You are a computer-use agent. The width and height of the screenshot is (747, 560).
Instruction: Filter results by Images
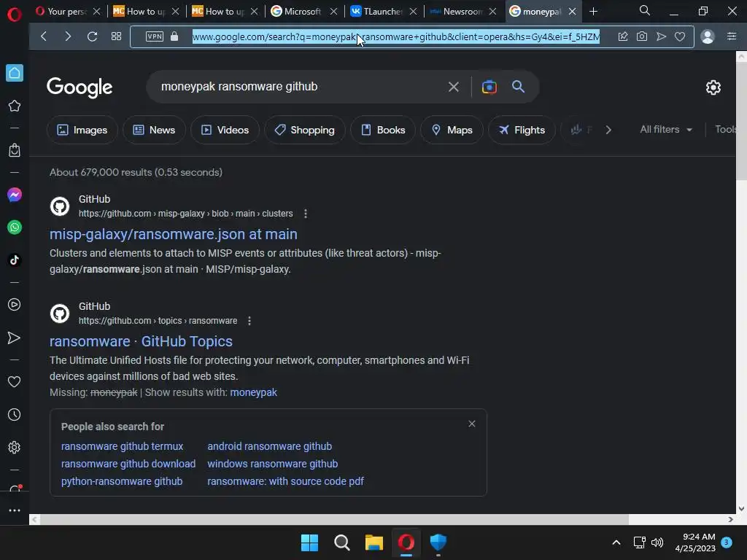coord(82,130)
